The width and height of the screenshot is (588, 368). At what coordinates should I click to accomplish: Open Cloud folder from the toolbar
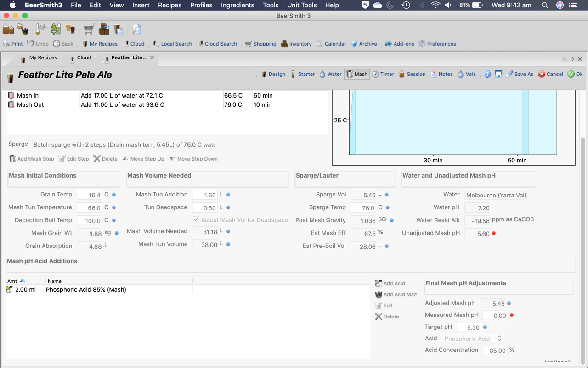(133, 44)
